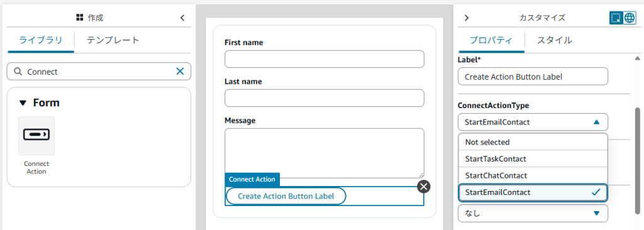The image size is (644, 230).
Task: Select the Connect Action component icon
Action: (36, 136)
